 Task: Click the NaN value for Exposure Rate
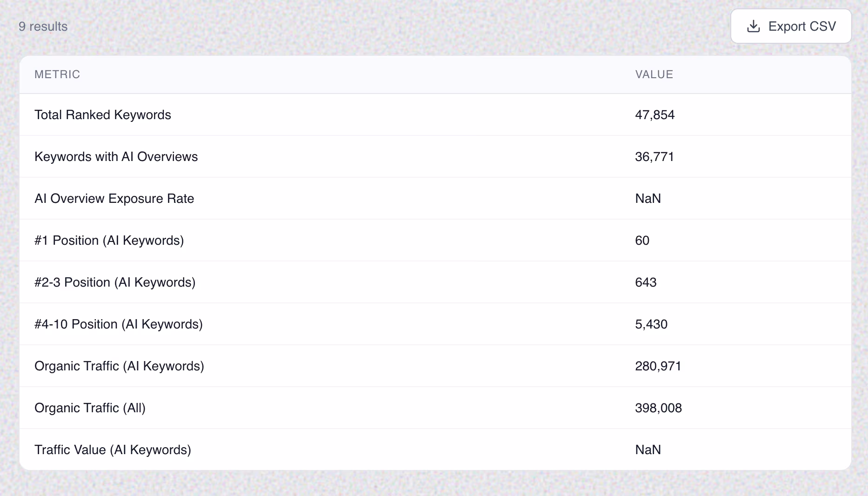[x=648, y=199]
